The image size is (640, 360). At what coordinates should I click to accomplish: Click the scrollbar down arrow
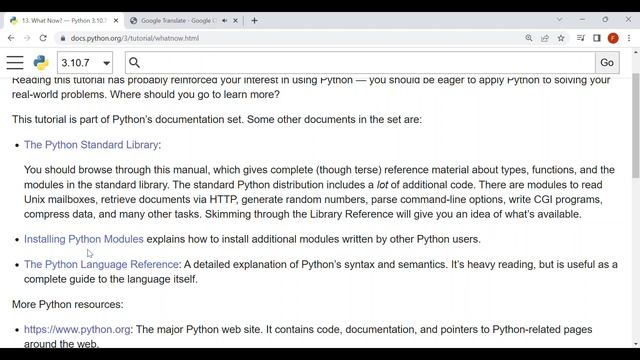636,344
